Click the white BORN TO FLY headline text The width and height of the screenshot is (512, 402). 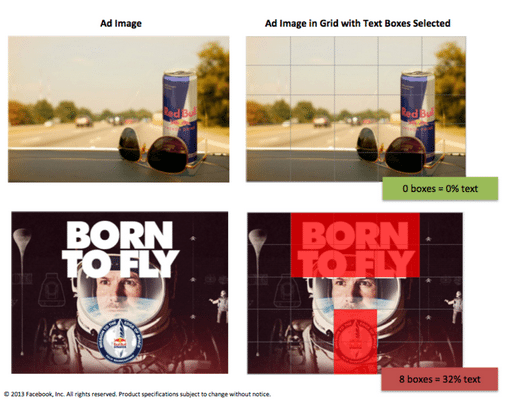tap(120, 249)
